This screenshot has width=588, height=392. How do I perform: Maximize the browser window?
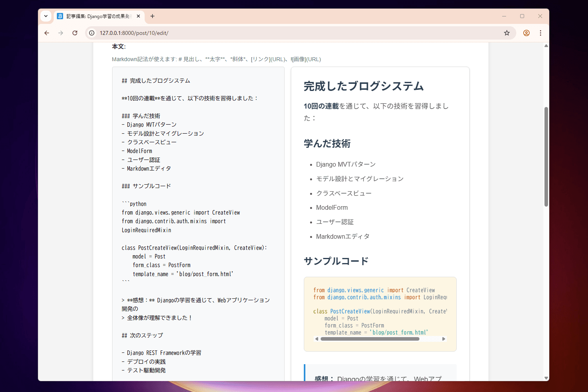pyautogui.click(x=522, y=16)
